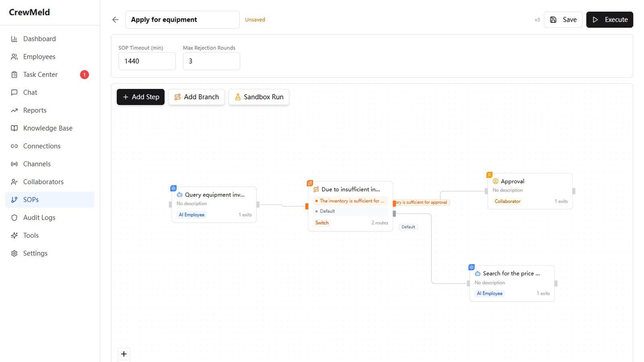Screen dimensions: 644x362
Task: Click the Channels broadcast icon
Action: tap(14, 164)
